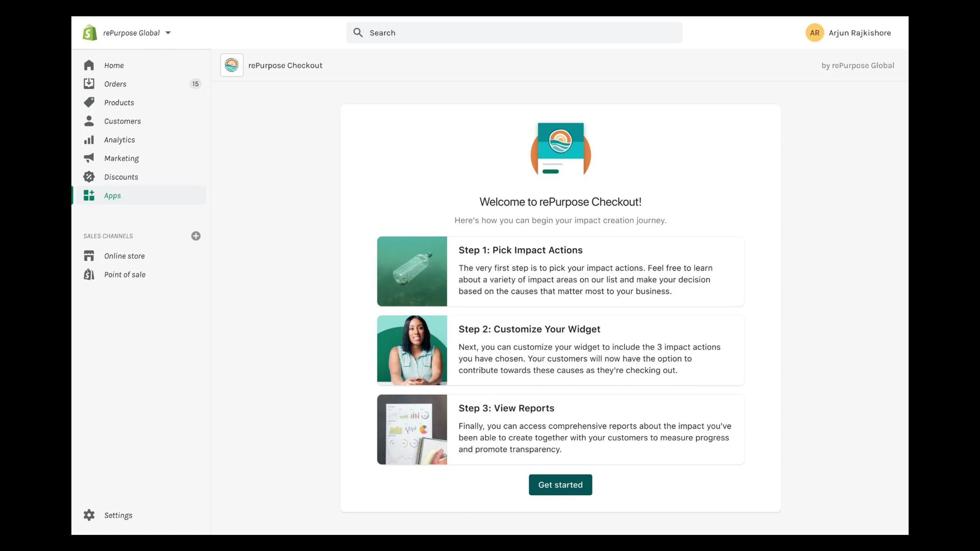The image size is (980, 551).
Task: Click the plastic bottle Step 1 thumbnail
Action: pos(412,271)
